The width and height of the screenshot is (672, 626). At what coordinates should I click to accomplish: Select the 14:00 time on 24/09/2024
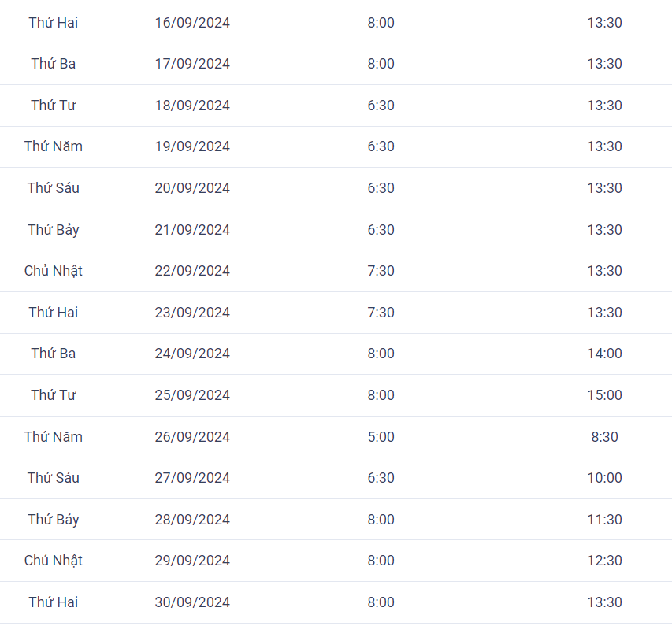[x=604, y=354]
